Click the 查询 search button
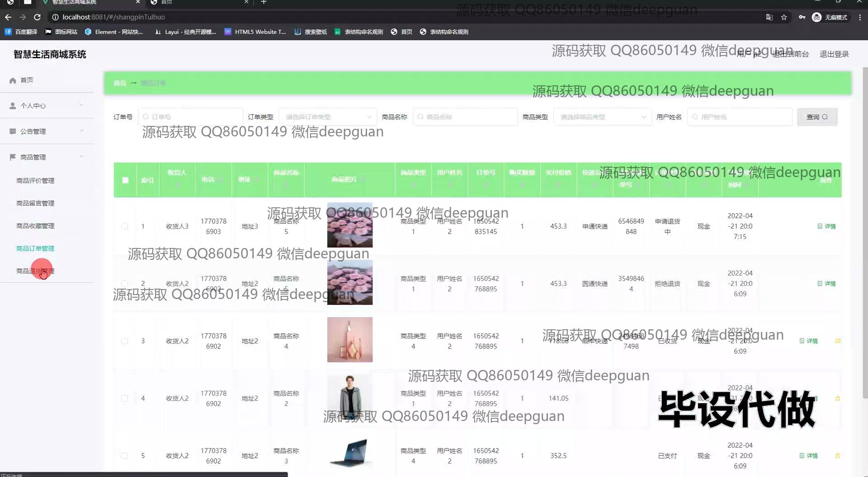Screen dimensions: 868x477 tap(817, 117)
